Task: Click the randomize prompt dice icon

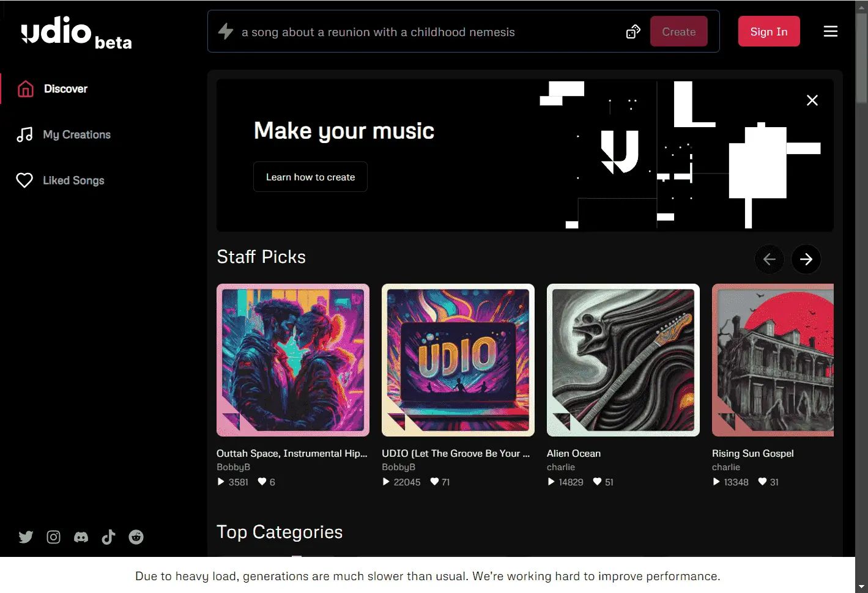Action: click(x=633, y=31)
